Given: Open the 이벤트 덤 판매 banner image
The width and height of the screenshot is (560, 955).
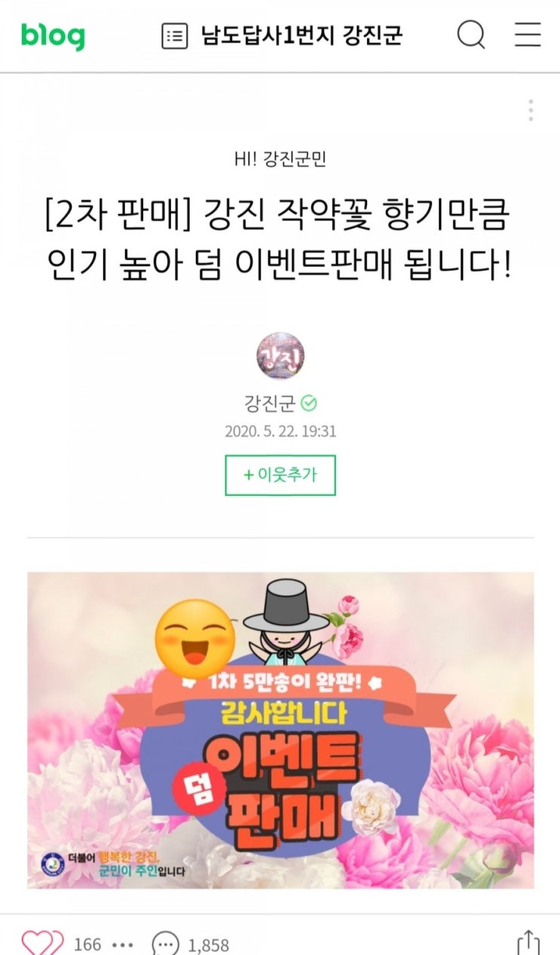Looking at the screenshot, I should click(280, 730).
